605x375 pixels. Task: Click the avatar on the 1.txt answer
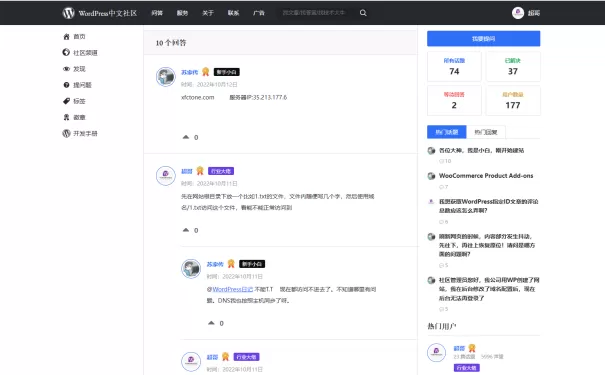(x=166, y=176)
